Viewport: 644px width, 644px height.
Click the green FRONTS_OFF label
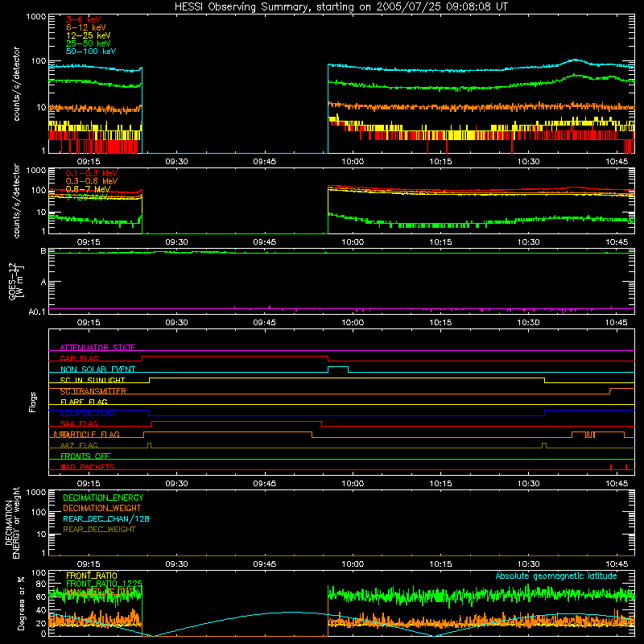[85, 456]
